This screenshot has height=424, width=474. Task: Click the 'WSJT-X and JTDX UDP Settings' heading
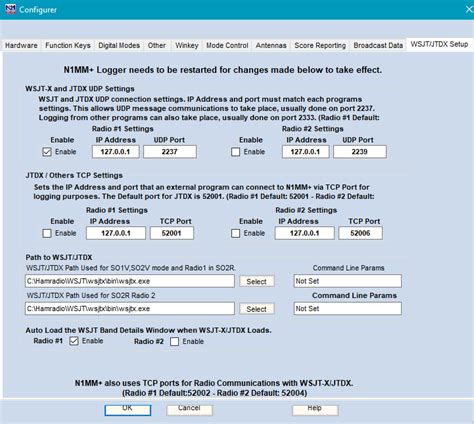pyautogui.click(x=80, y=89)
